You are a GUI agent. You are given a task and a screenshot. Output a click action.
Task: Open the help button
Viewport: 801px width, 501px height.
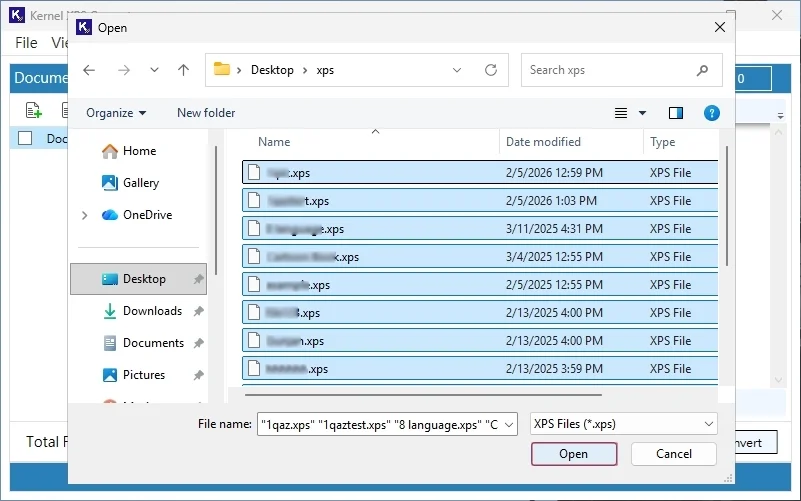click(712, 113)
